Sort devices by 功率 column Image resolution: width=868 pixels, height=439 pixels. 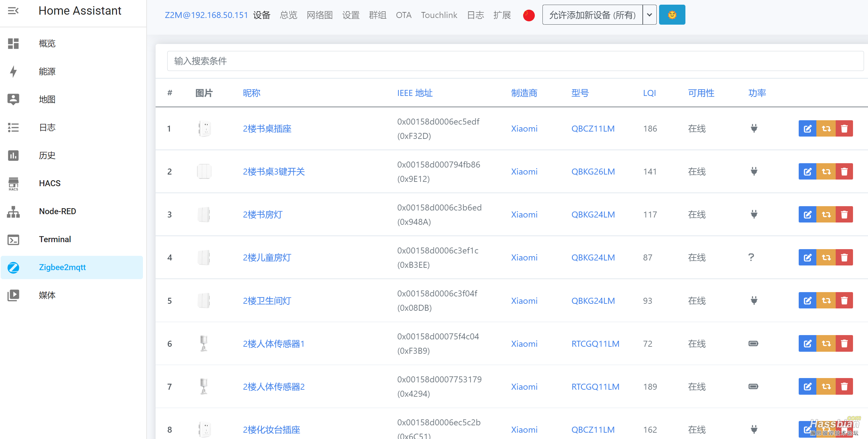pyautogui.click(x=757, y=93)
